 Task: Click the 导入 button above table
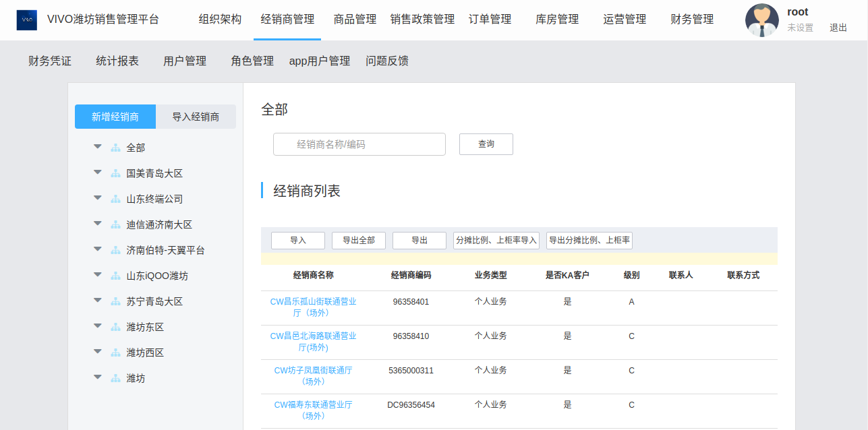pyautogui.click(x=298, y=241)
